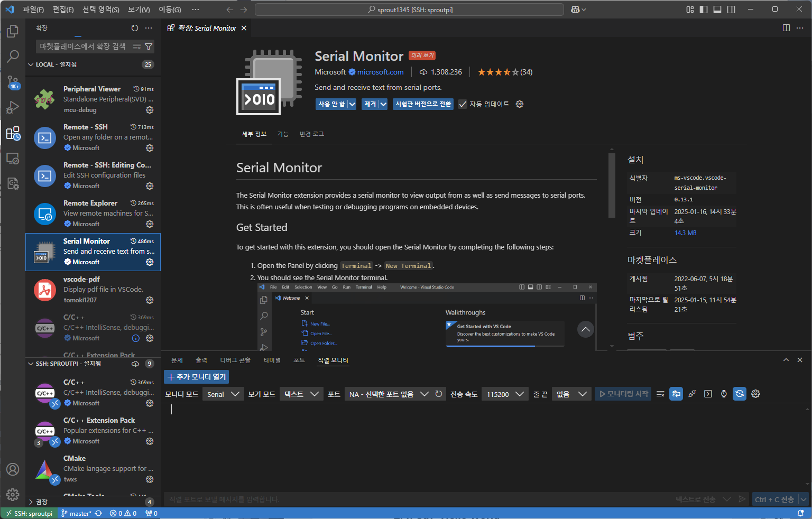
Task: Open the Source Control view
Action: click(x=13, y=82)
